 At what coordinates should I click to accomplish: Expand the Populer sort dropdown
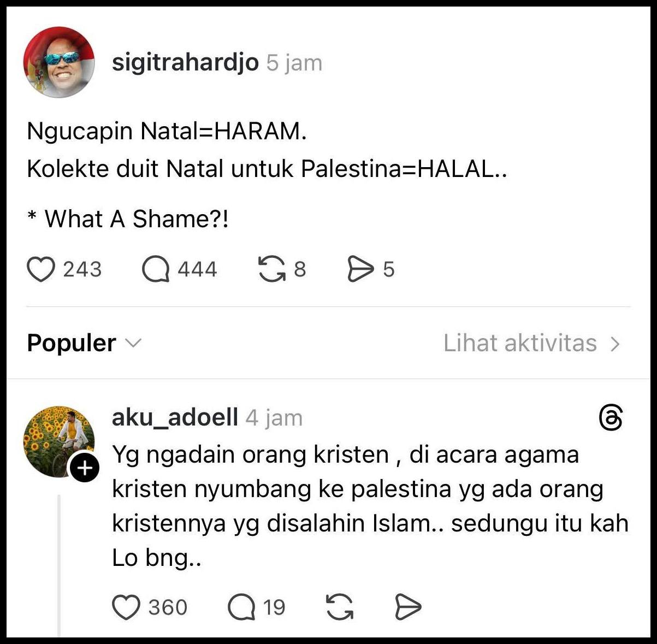click(x=133, y=343)
